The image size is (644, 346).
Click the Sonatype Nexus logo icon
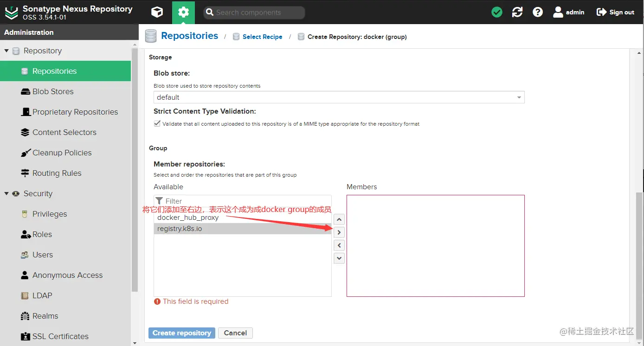[x=11, y=13]
